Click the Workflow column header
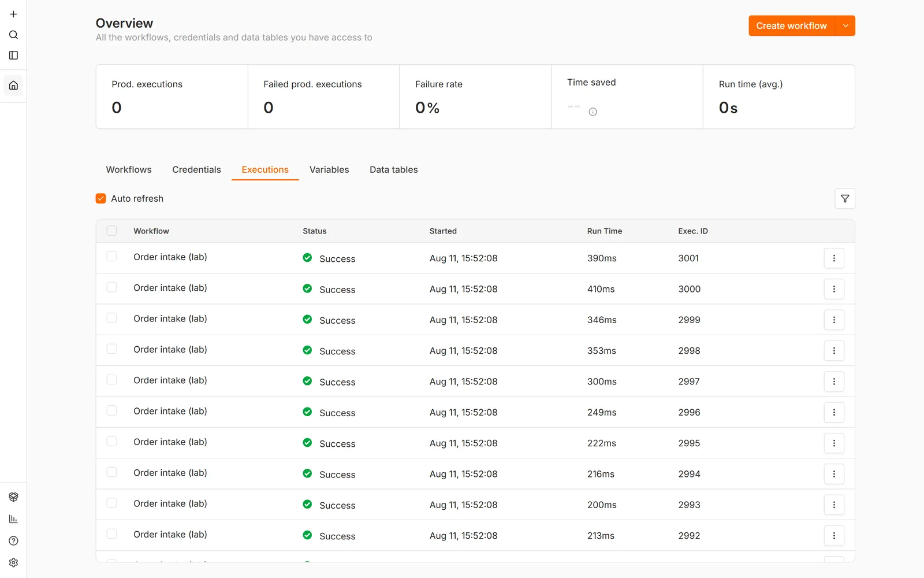Image resolution: width=924 pixels, height=578 pixels. coord(151,231)
